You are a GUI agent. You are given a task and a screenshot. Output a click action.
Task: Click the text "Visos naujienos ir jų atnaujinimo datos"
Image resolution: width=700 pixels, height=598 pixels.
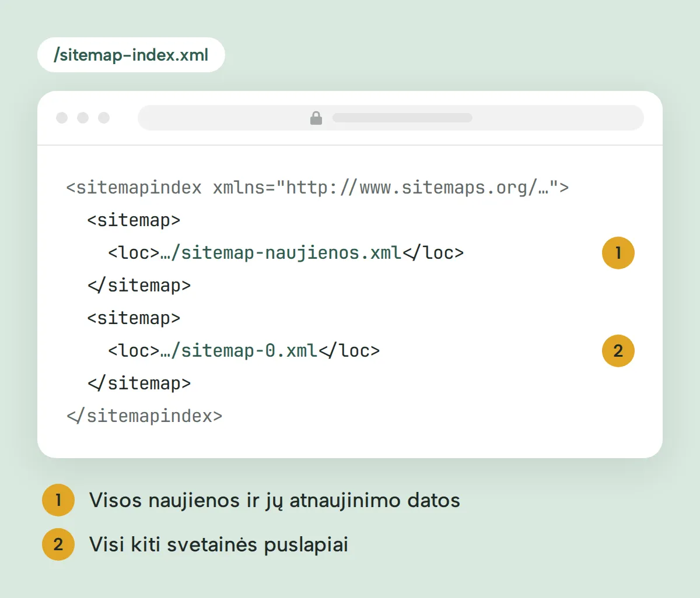[x=275, y=501]
